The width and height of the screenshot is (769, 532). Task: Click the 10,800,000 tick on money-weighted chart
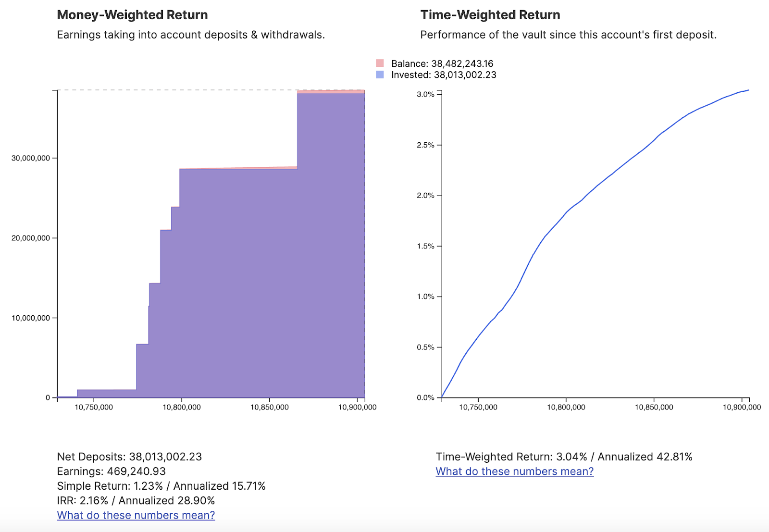pyautogui.click(x=182, y=407)
